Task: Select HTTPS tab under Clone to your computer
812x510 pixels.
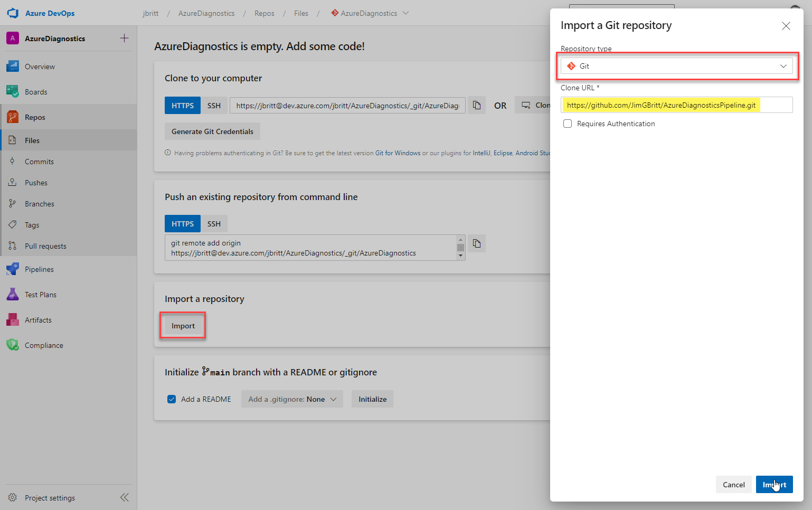Action: pos(183,106)
